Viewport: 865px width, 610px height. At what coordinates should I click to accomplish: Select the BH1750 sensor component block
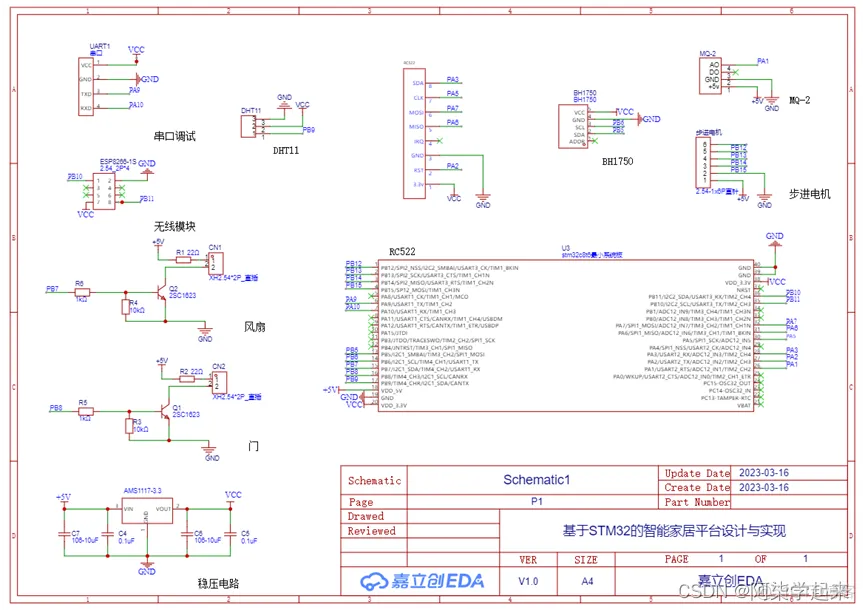click(x=573, y=127)
